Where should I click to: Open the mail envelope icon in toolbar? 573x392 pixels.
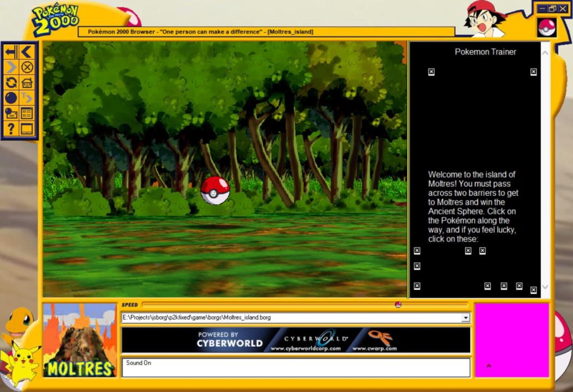(11, 113)
